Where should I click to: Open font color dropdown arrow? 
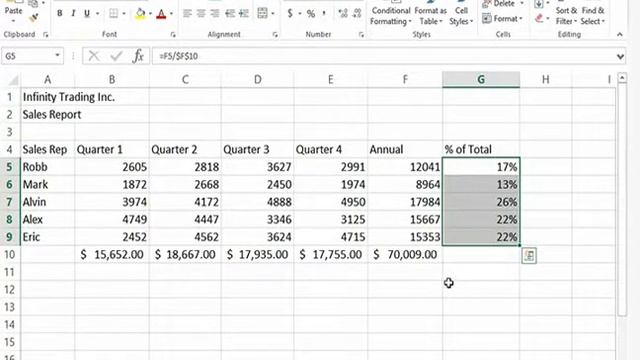(x=171, y=13)
